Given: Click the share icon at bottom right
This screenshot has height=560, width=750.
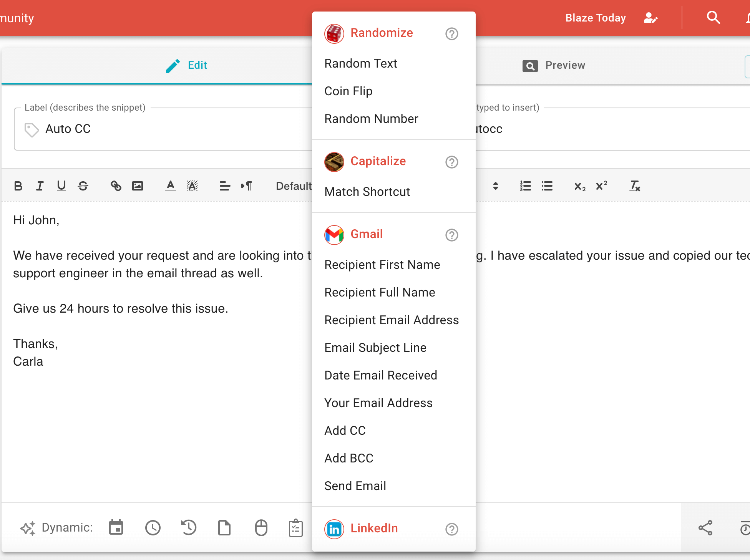Looking at the screenshot, I should (x=705, y=528).
